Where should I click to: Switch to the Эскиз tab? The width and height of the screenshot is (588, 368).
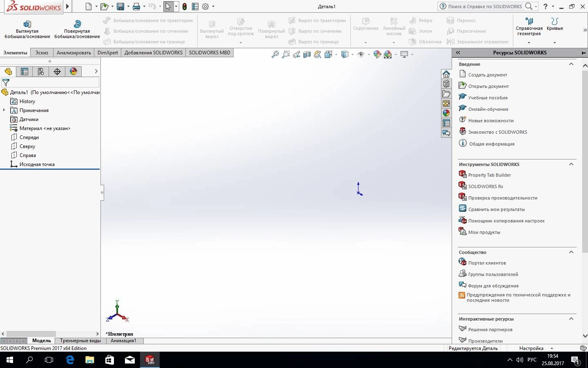[x=42, y=53]
